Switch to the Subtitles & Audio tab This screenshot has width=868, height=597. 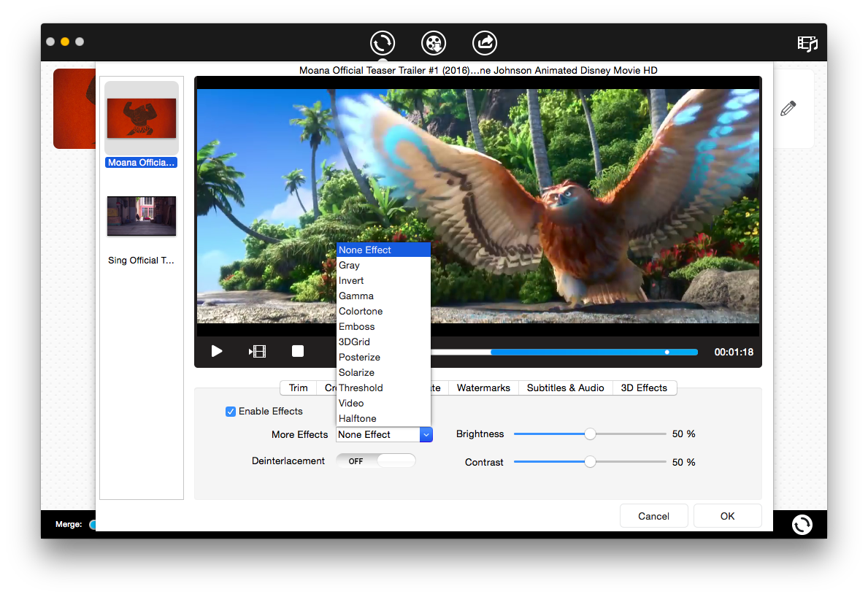pos(565,388)
